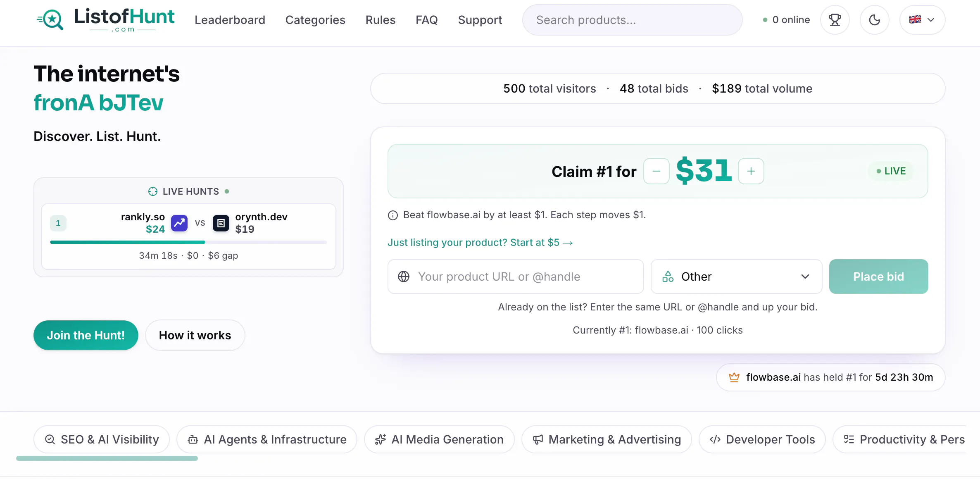
Task: Click the flowbase.ai held #1 badge
Action: point(831,377)
